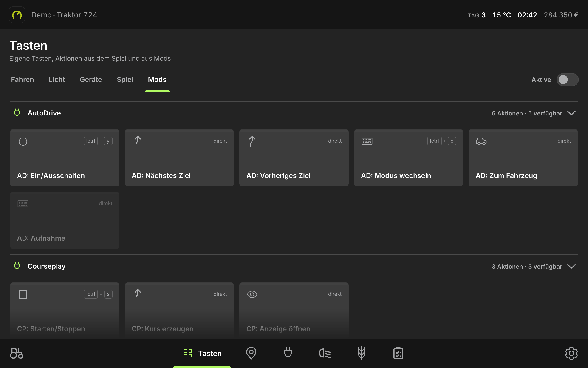This screenshot has height=368, width=588.
Task: Switch to the Fahren tab
Action: (22, 80)
